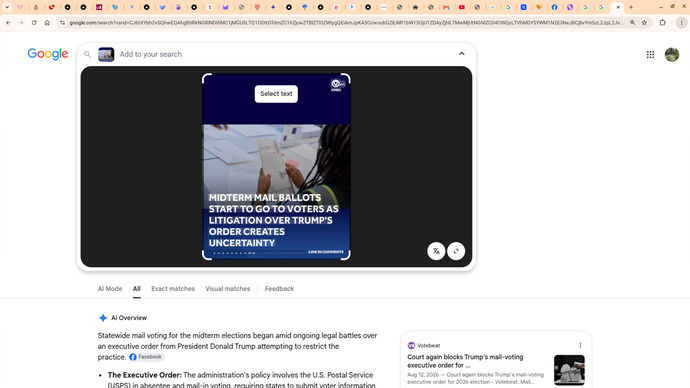The width and height of the screenshot is (690, 388).
Task: Open the browser home page
Action: click(x=47, y=22)
